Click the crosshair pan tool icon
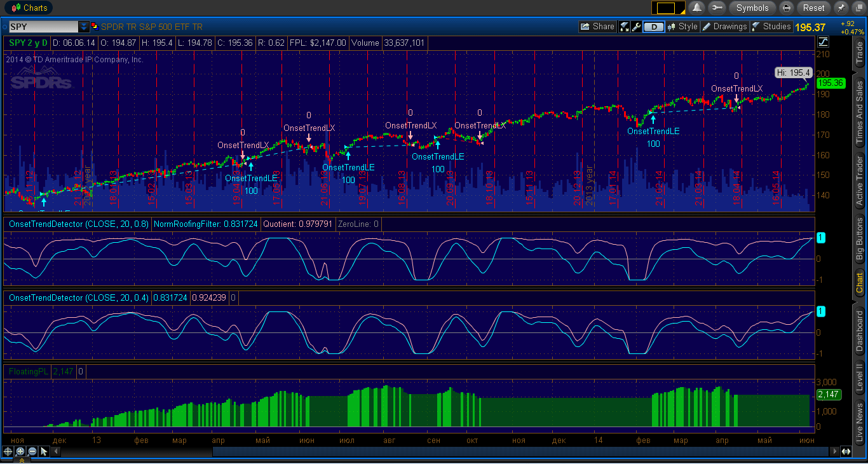Screen dimensions: 868x464 click(8, 451)
